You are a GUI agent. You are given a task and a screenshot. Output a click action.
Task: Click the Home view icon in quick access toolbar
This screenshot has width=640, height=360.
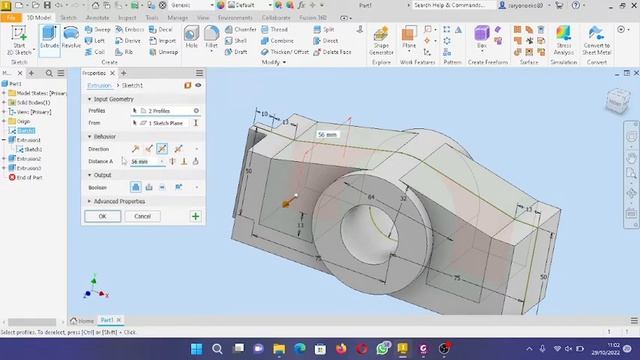click(x=95, y=5)
